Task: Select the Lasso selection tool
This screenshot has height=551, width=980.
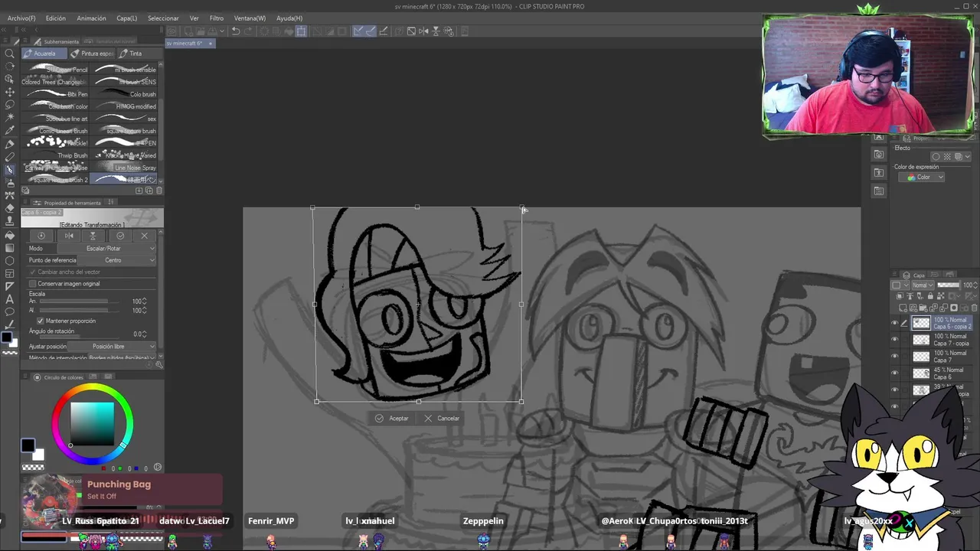Action: tap(9, 105)
